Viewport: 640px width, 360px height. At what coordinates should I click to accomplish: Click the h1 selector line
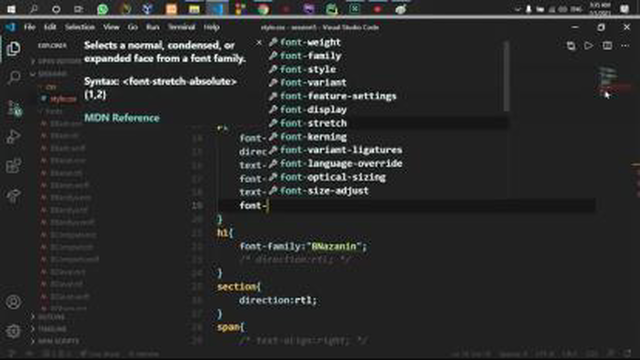[225, 233]
